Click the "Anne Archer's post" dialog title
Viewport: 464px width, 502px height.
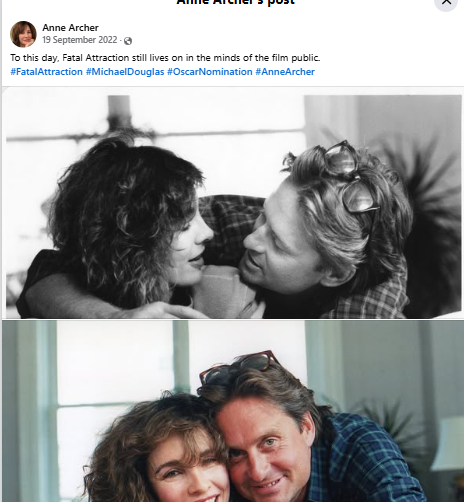pyautogui.click(x=235, y=3)
